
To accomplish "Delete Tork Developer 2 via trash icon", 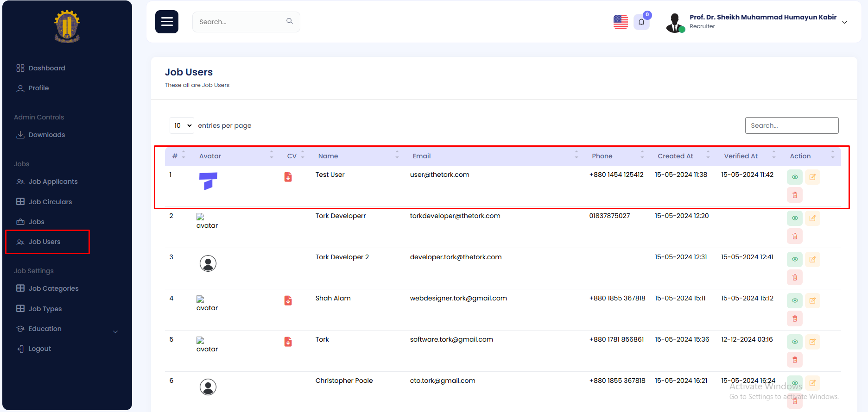I will [x=794, y=277].
